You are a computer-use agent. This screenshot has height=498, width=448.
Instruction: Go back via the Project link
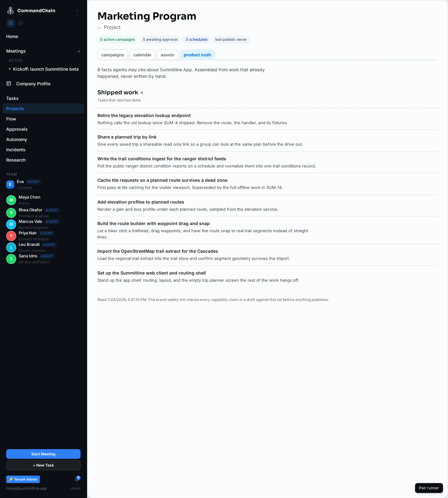(x=109, y=27)
